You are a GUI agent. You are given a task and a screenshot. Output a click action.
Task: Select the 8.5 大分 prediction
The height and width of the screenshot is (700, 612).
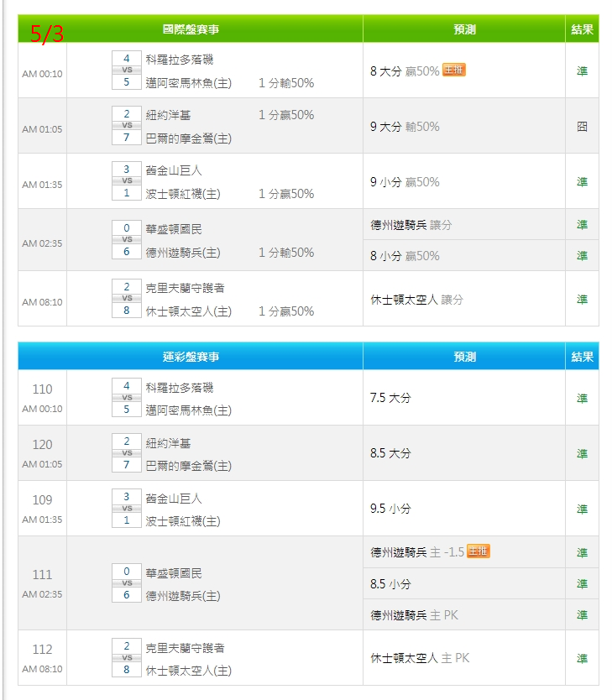(x=390, y=453)
